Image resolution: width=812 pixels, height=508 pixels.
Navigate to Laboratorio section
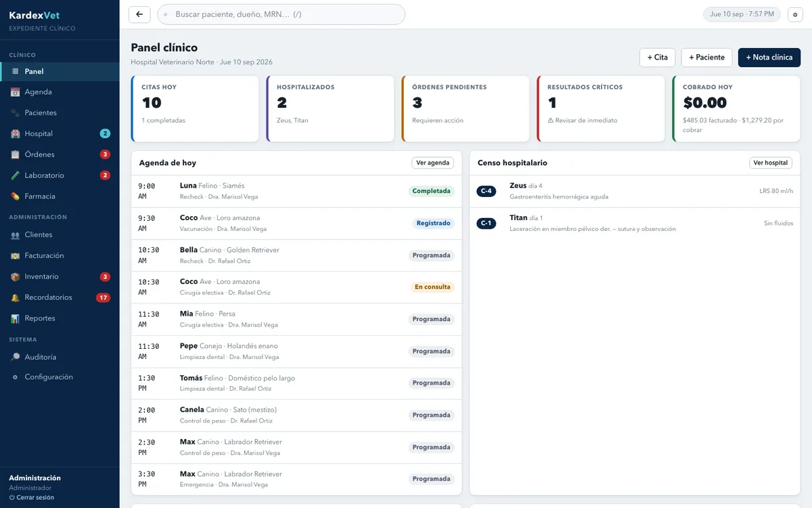[x=60, y=175]
